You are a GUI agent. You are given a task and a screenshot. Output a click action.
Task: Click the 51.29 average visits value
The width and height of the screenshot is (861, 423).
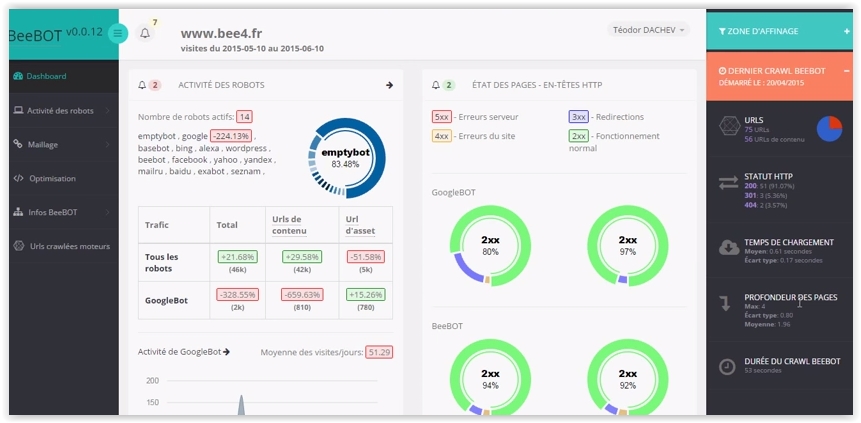(x=379, y=352)
